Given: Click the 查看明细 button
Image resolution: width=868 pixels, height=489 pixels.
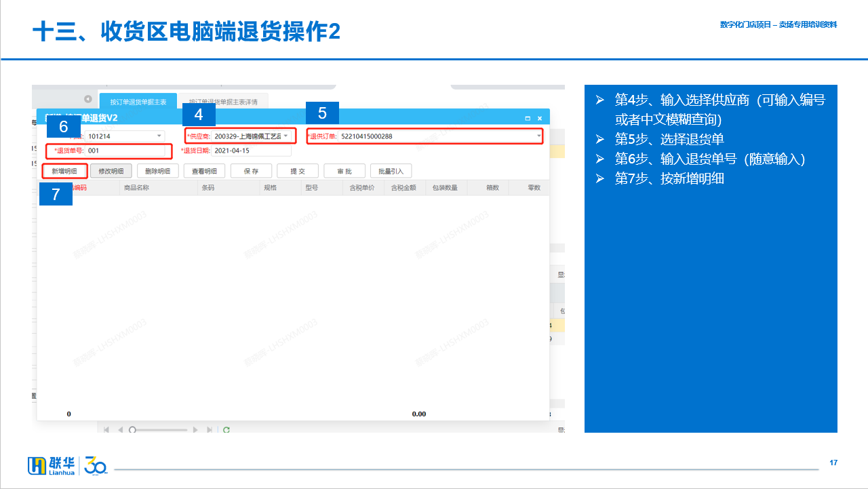Looking at the screenshot, I should [x=205, y=171].
